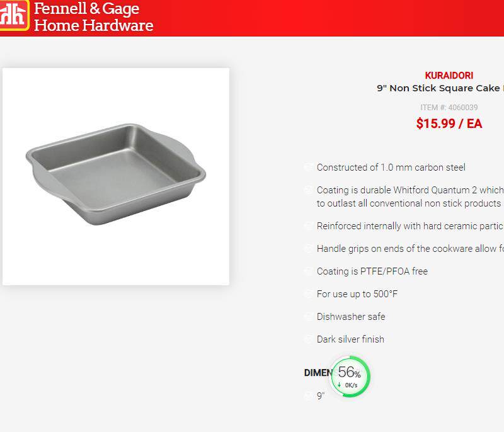Image resolution: width=504 pixels, height=432 pixels.
Task: Click the bullet icon beside 'Coating is PTFE/PFOA free'
Action: coord(308,271)
